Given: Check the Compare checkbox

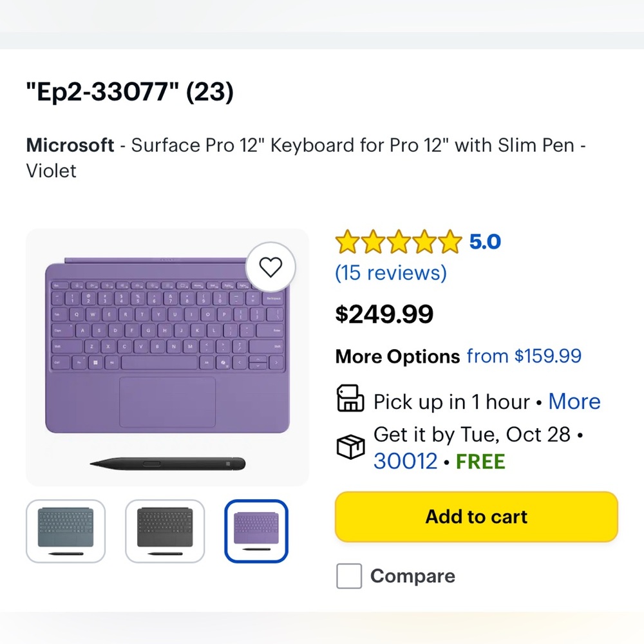Looking at the screenshot, I should (x=349, y=576).
